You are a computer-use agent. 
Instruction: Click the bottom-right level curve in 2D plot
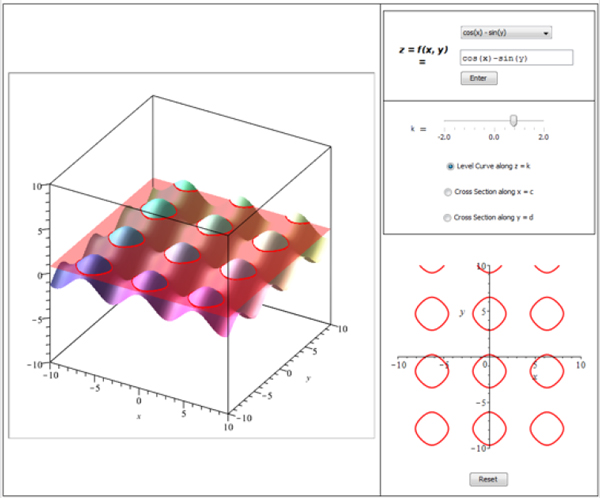(x=546, y=425)
